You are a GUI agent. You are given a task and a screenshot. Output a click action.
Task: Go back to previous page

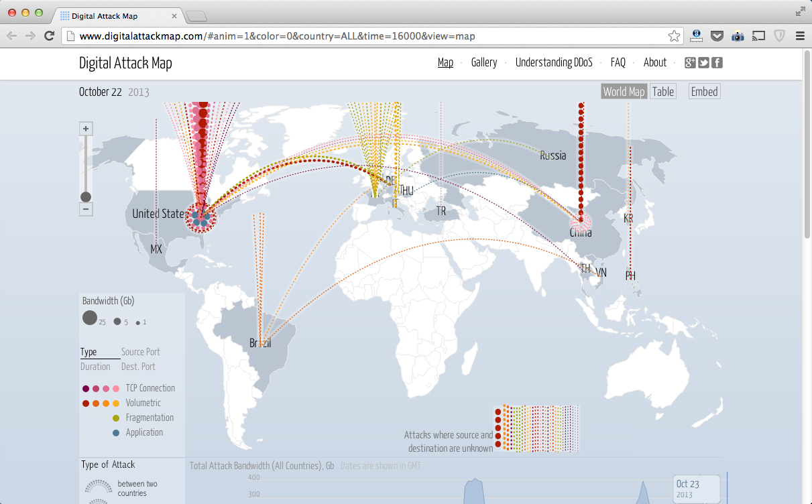point(12,36)
